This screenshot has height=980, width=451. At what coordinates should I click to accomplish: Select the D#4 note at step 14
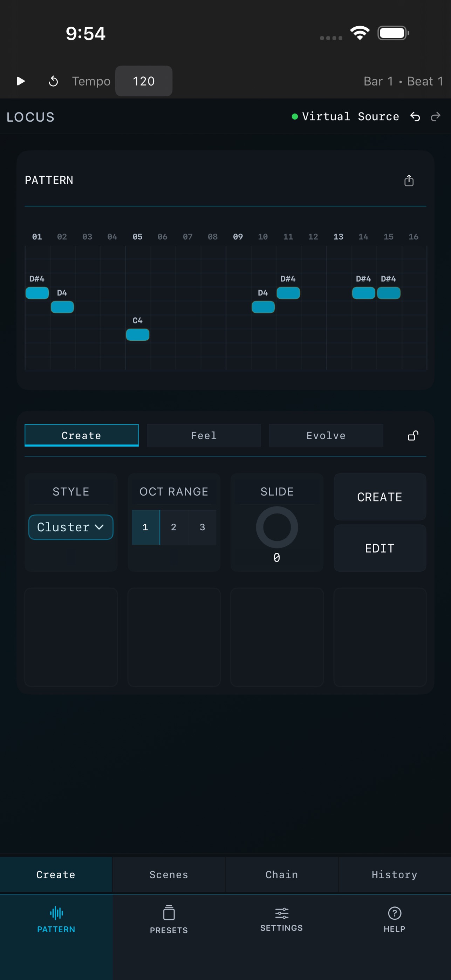point(363,293)
